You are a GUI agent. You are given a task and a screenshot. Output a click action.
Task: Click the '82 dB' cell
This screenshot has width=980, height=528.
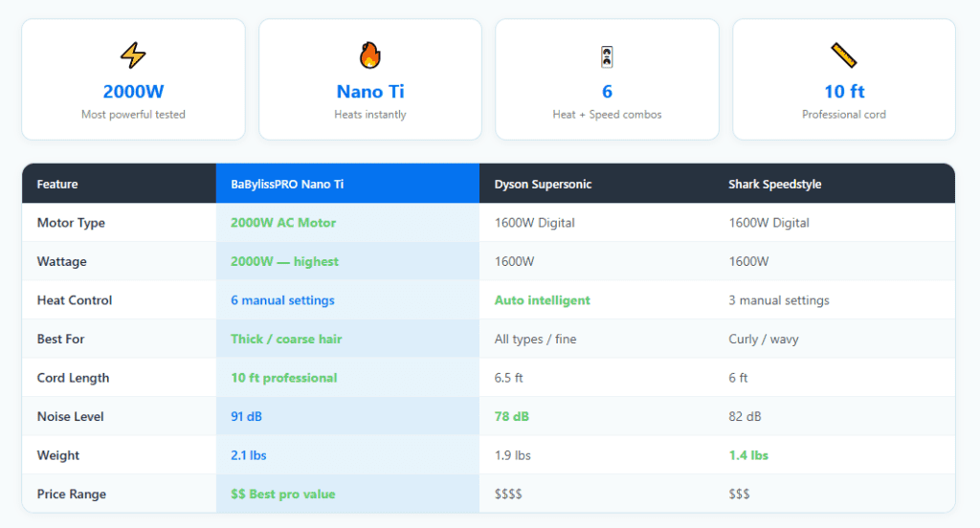click(745, 416)
